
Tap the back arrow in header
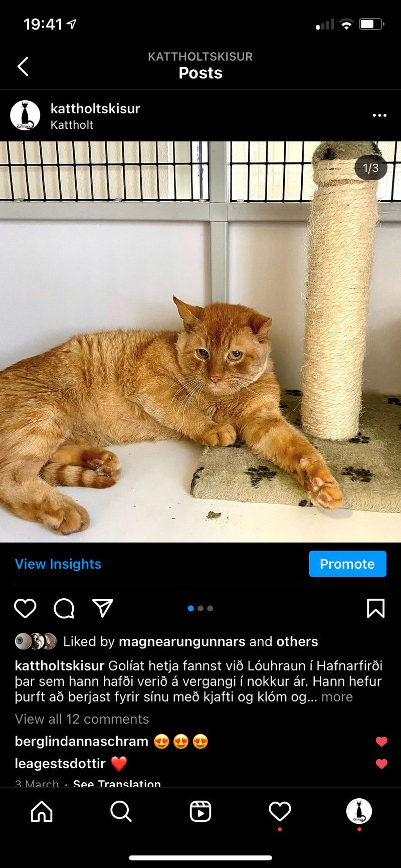[x=23, y=66]
